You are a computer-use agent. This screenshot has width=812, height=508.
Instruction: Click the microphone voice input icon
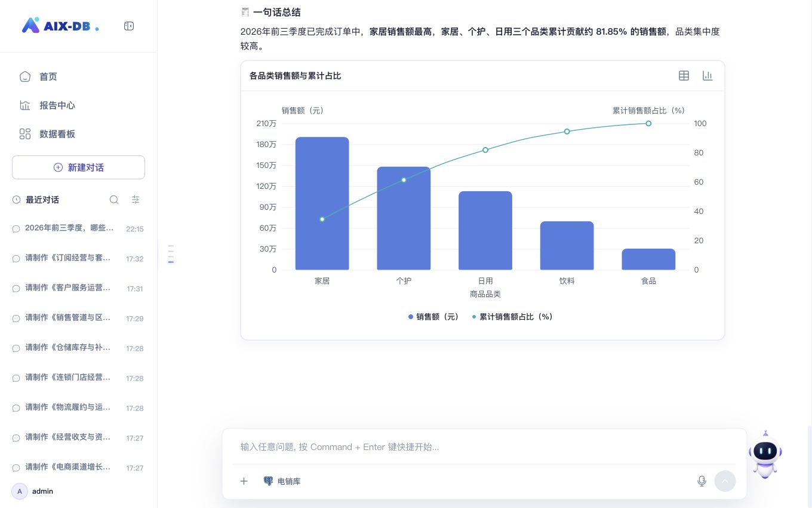point(702,481)
